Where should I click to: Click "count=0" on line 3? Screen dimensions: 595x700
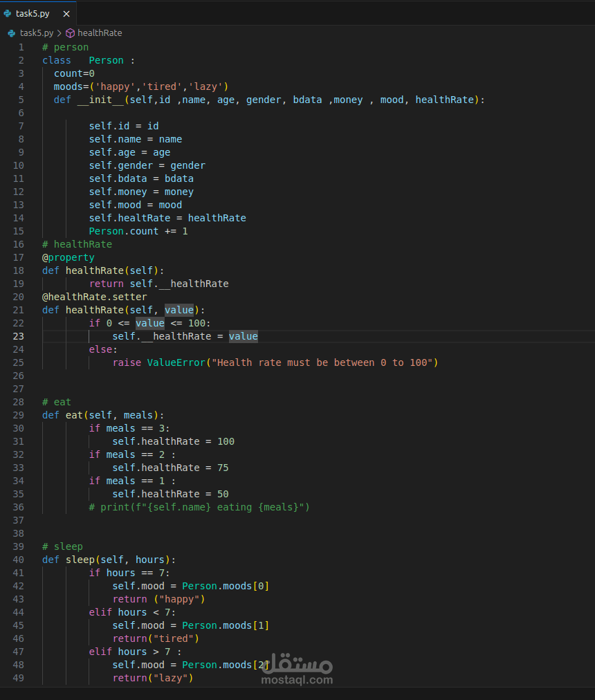[x=74, y=73]
